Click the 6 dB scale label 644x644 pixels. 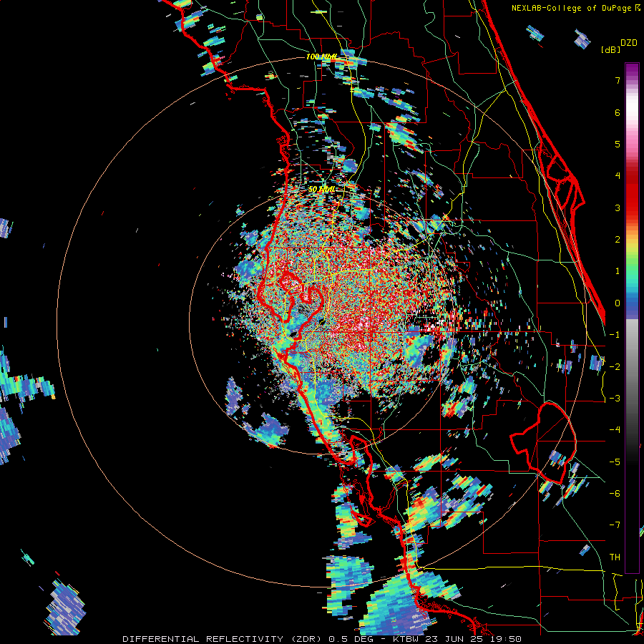pos(618,112)
